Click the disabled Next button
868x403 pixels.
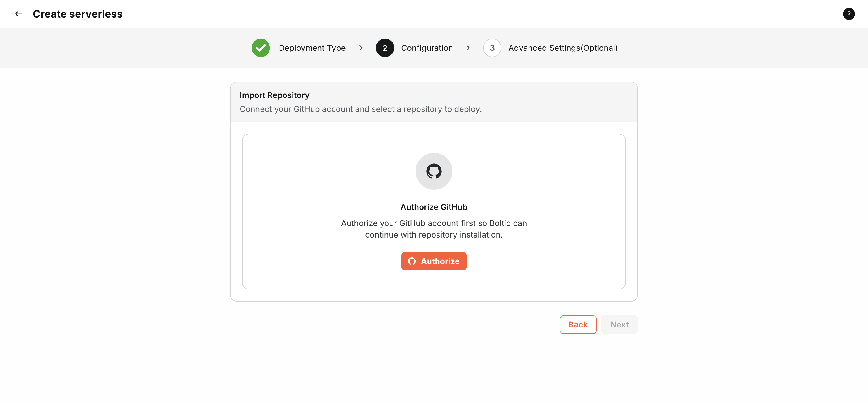(619, 324)
